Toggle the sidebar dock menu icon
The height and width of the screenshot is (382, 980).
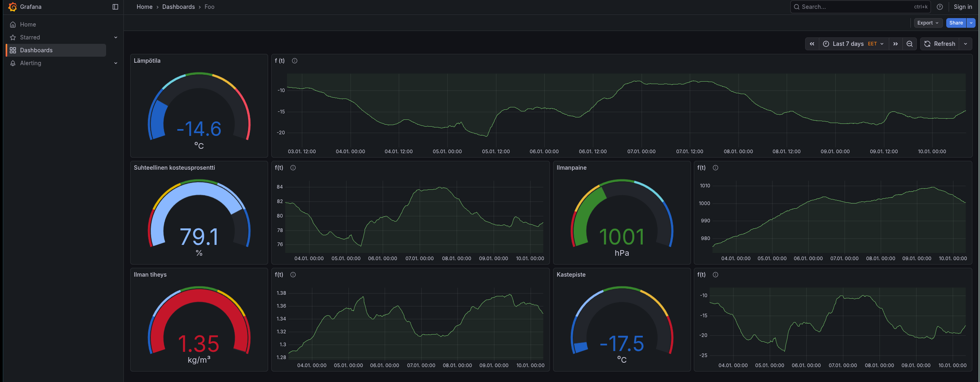click(x=115, y=7)
